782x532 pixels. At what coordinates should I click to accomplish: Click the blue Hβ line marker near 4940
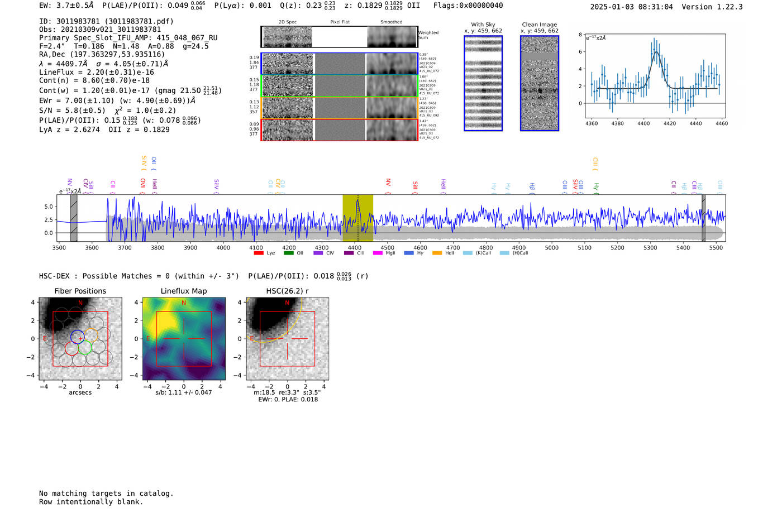[532, 188]
